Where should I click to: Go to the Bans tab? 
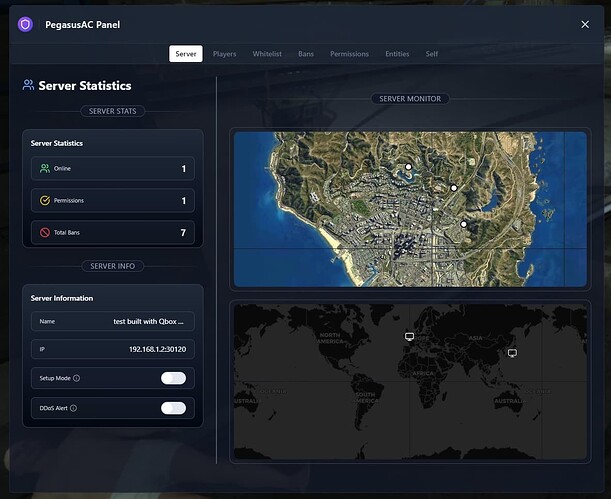tap(306, 54)
